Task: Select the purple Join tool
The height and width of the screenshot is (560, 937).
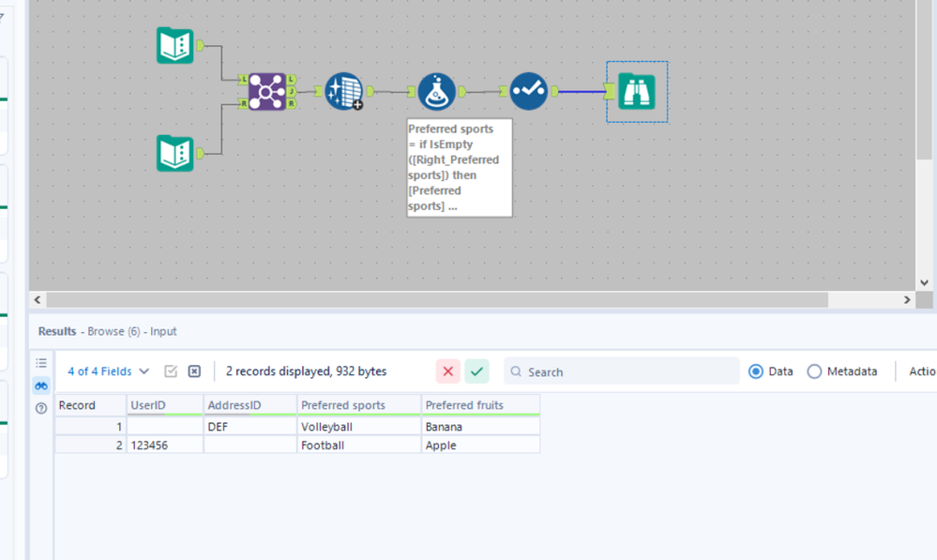Action: coord(267,91)
